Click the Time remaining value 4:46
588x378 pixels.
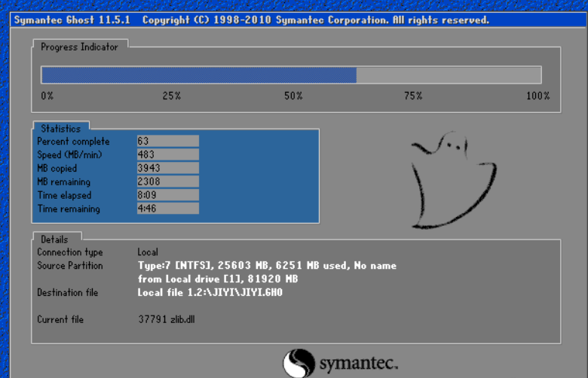pyautogui.click(x=167, y=209)
